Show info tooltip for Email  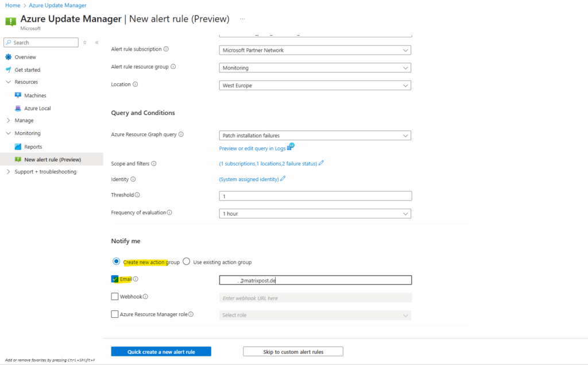coord(136,279)
